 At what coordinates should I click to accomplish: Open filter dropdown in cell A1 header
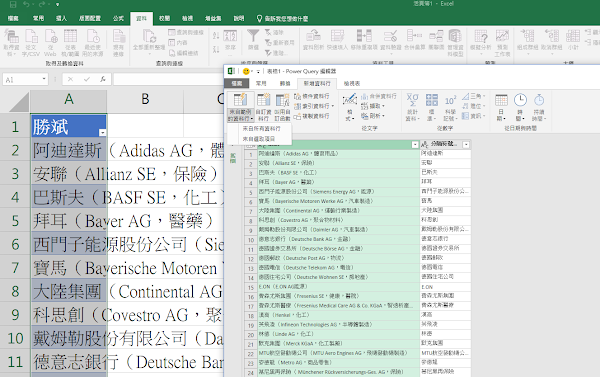102,132
